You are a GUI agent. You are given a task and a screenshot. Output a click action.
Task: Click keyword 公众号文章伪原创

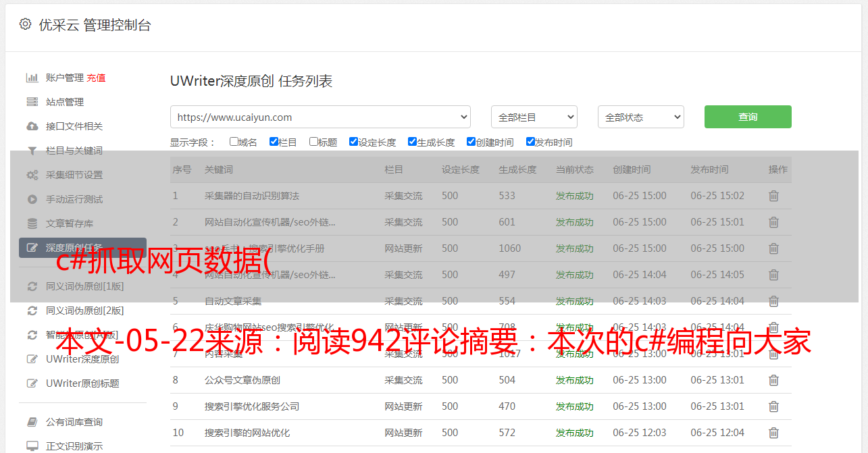pyautogui.click(x=242, y=380)
